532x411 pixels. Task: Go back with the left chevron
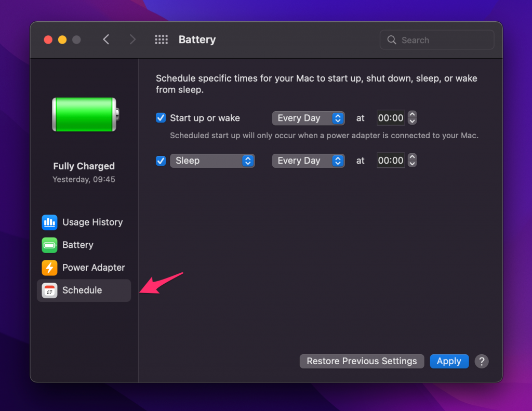pyautogui.click(x=106, y=40)
